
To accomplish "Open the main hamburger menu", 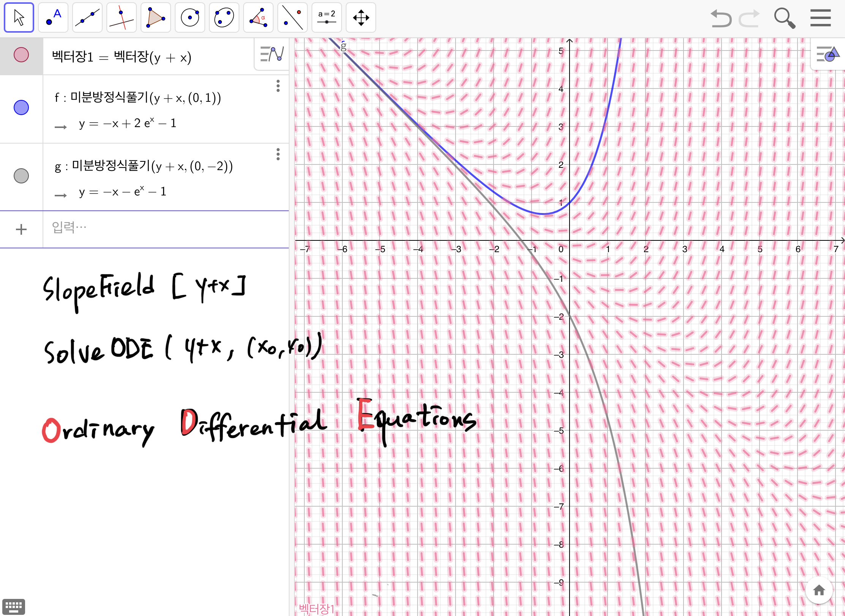I will click(821, 18).
